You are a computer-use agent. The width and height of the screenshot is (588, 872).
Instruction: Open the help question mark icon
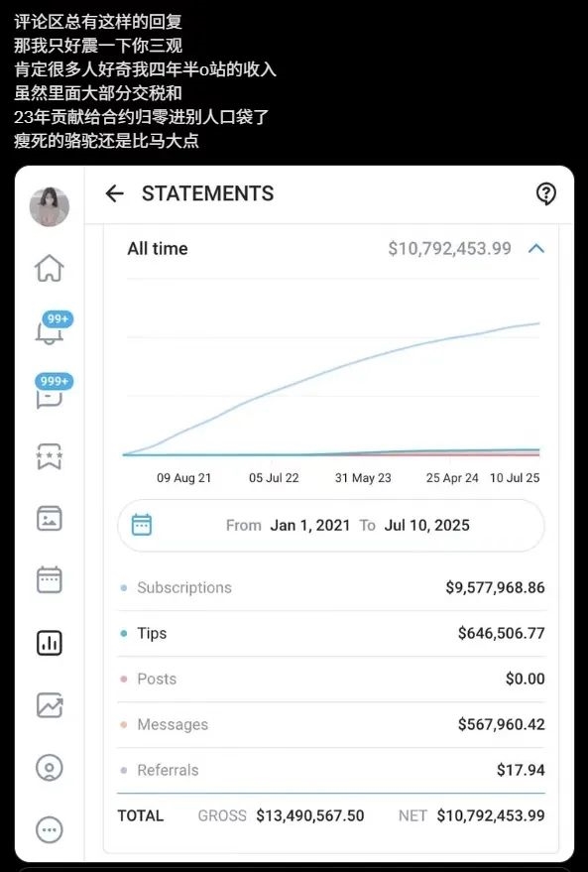pyautogui.click(x=545, y=194)
